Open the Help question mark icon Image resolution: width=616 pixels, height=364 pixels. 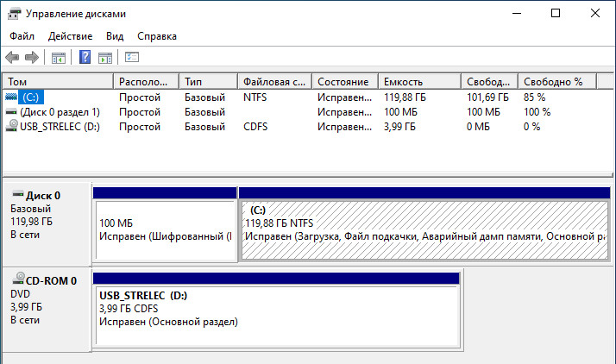(85, 57)
